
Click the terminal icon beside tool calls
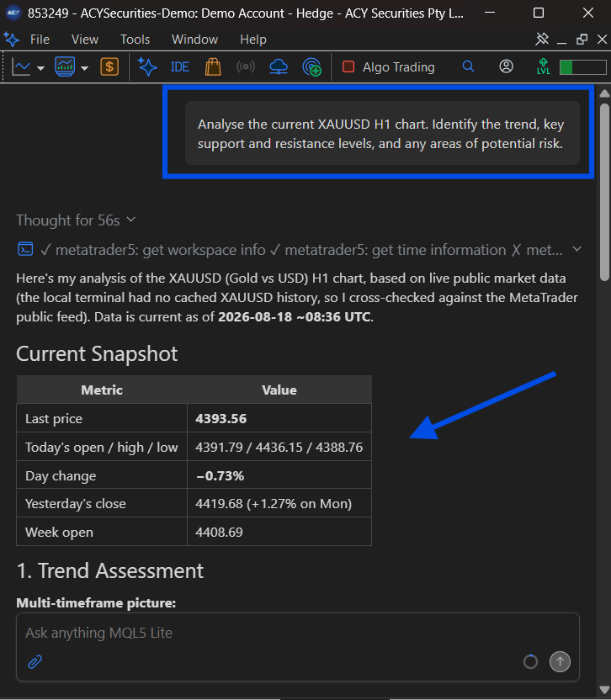point(25,249)
